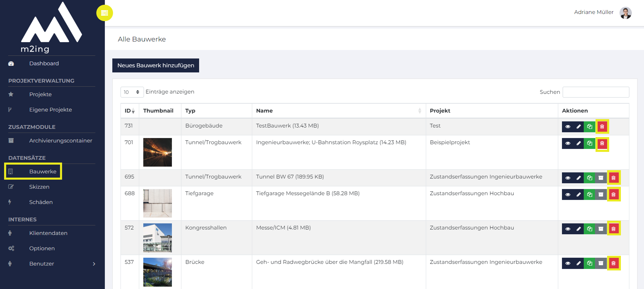
Task: Archive Tunnel BW 67 with gray box icon
Action: 601,178
